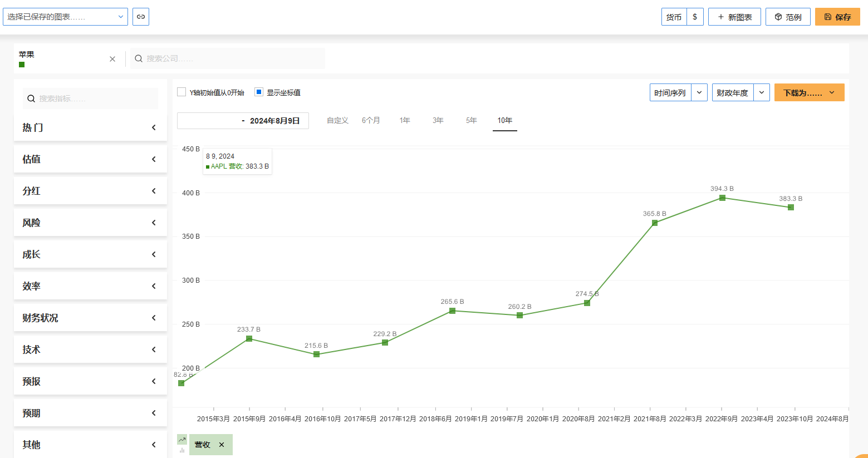Remove the 营收 metric tag
Viewport: 868px width, 458px height.
point(222,445)
